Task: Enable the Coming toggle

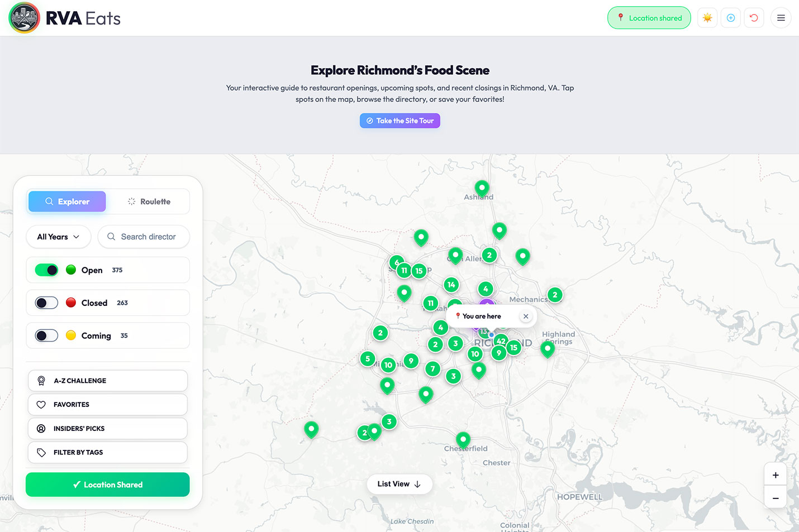Action: coord(46,336)
